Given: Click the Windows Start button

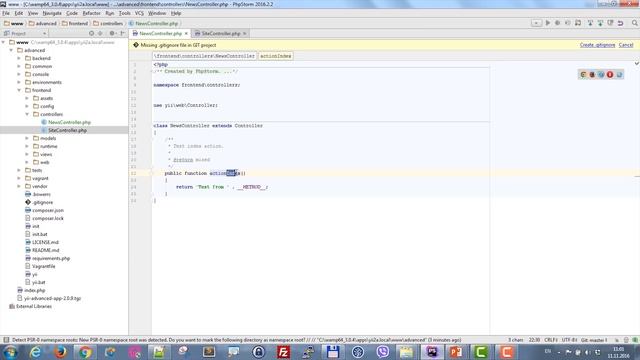Looking at the screenshot, I should [x=10, y=352].
